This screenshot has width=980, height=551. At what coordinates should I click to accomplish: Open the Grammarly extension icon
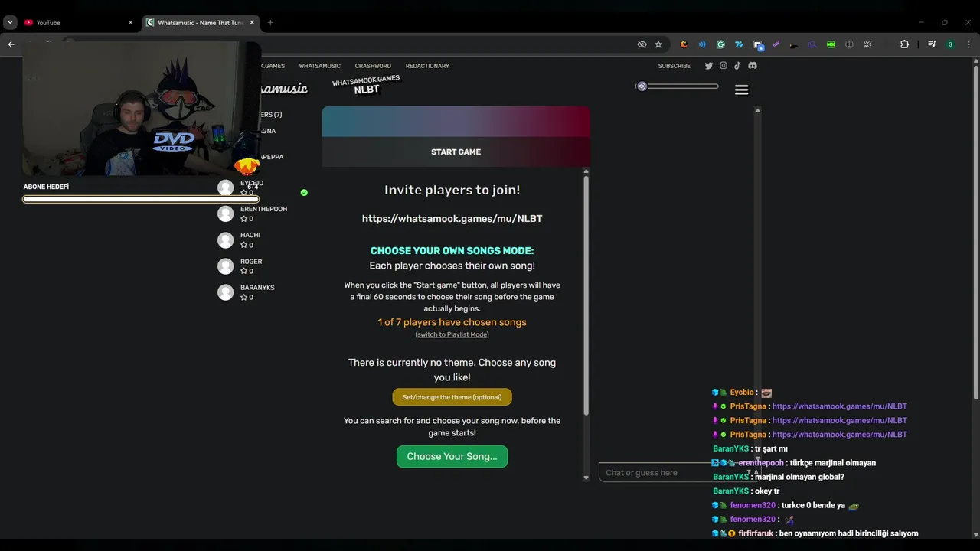coord(720,44)
